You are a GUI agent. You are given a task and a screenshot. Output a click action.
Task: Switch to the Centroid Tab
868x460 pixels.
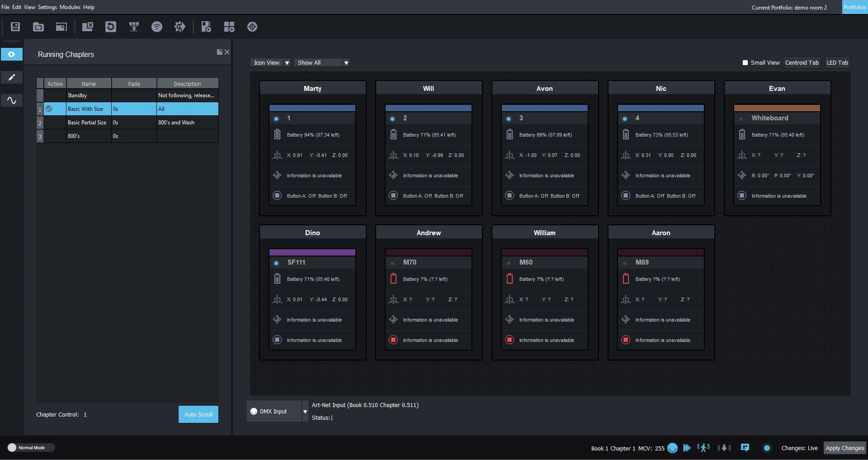click(802, 63)
